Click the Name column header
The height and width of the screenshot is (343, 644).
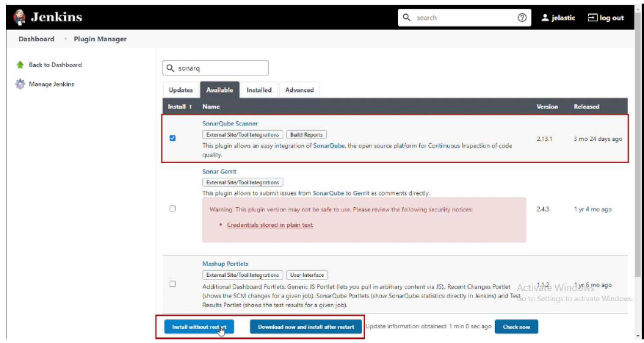click(211, 106)
